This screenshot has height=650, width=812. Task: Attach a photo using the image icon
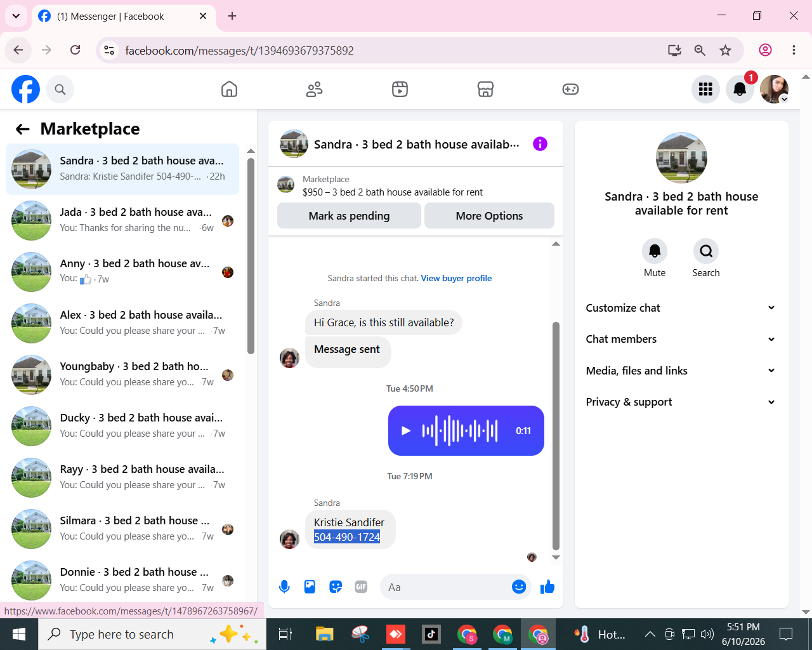[310, 587]
